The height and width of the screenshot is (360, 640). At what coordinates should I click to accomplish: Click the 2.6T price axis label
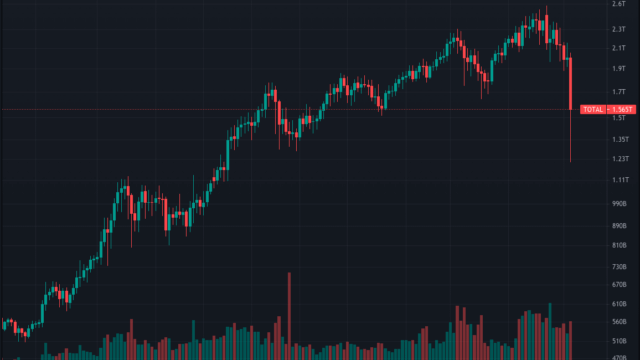pos(619,4)
